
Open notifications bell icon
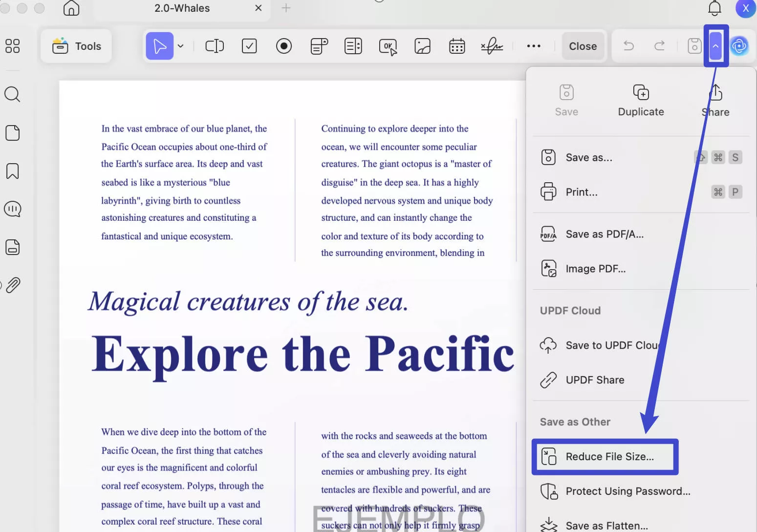click(714, 8)
